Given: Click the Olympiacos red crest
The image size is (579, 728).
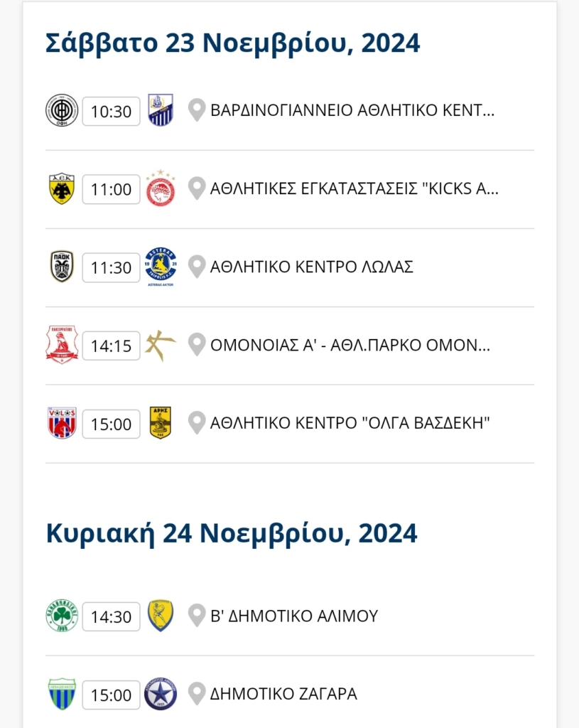Looking at the screenshot, I should click(161, 188).
